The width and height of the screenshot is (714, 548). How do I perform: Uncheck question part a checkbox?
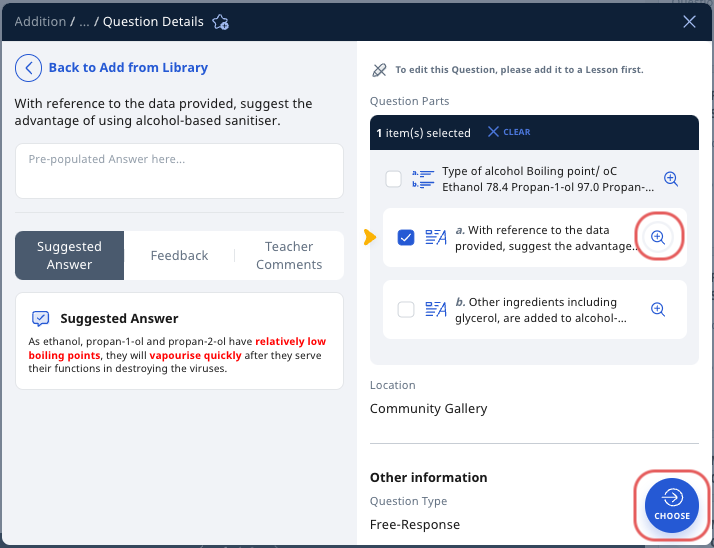point(406,237)
